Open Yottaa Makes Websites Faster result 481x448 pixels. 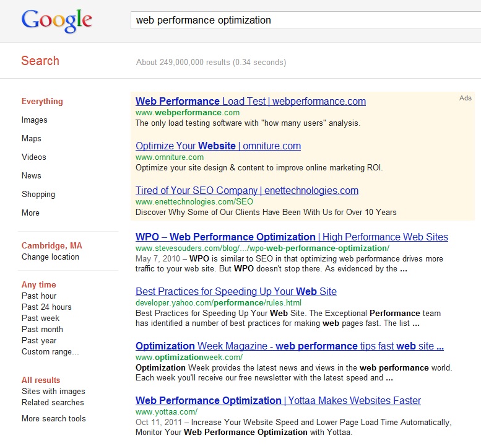[x=278, y=401]
